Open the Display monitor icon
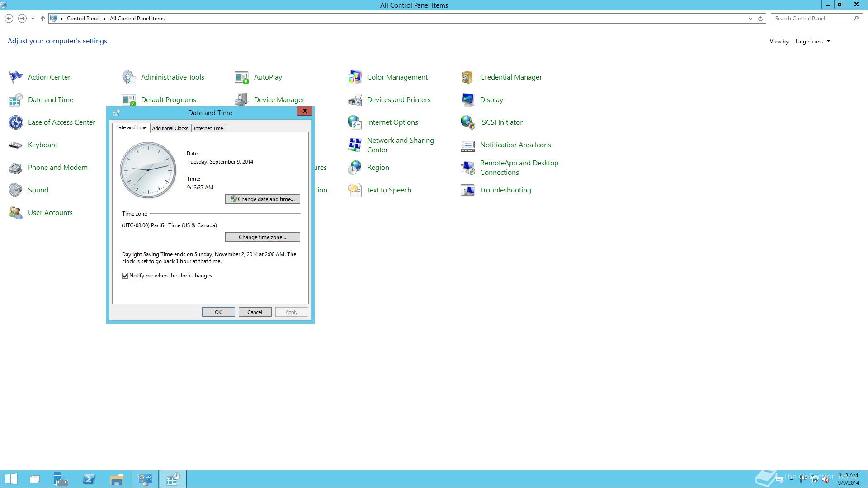Viewport: 868px width, 488px height. (468, 100)
